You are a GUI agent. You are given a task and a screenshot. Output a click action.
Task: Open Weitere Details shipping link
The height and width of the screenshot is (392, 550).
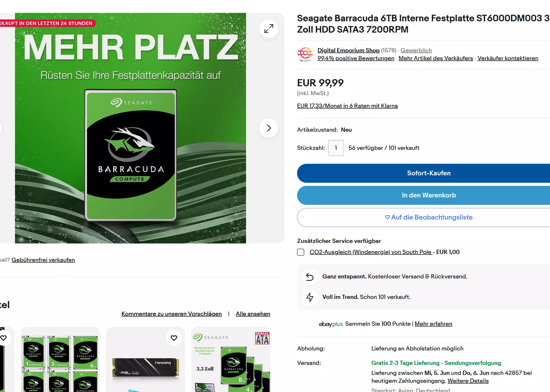(x=468, y=381)
